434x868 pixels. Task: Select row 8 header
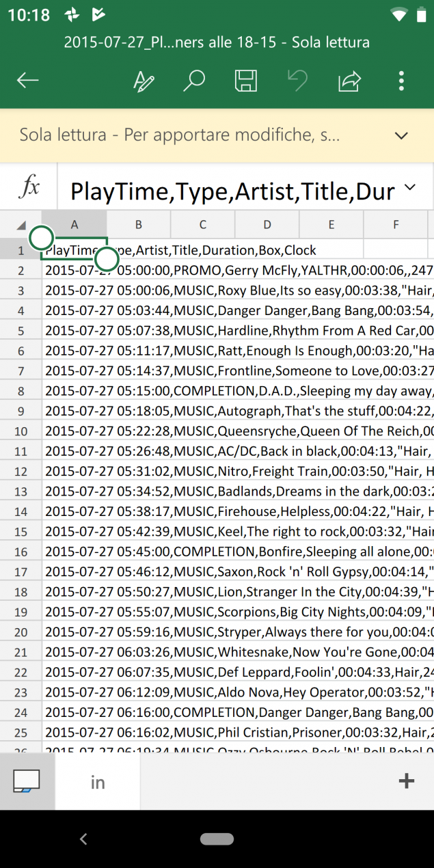tap(21, 391)
